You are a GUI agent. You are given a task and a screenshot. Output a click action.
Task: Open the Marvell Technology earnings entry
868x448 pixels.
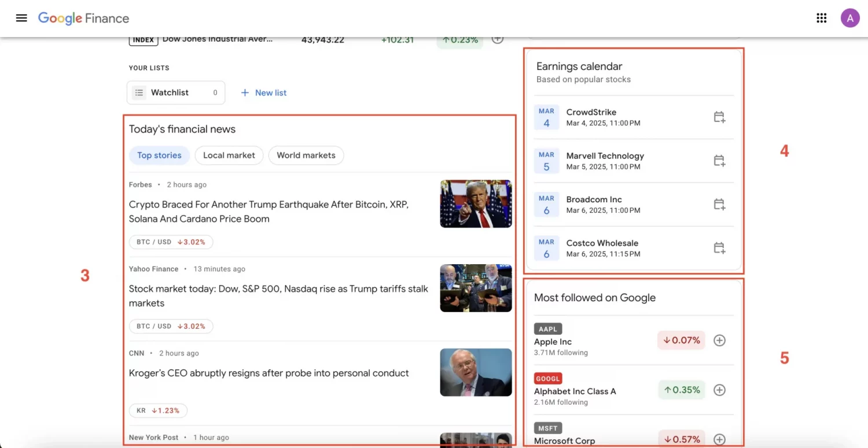point(634,161)
